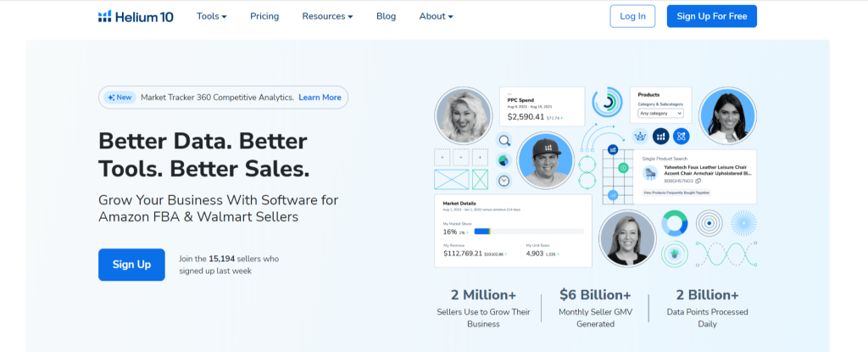Click View Products Frequently Bought Together
The height and width of the screenshot is (352, 868).
[x=676, y=193]
